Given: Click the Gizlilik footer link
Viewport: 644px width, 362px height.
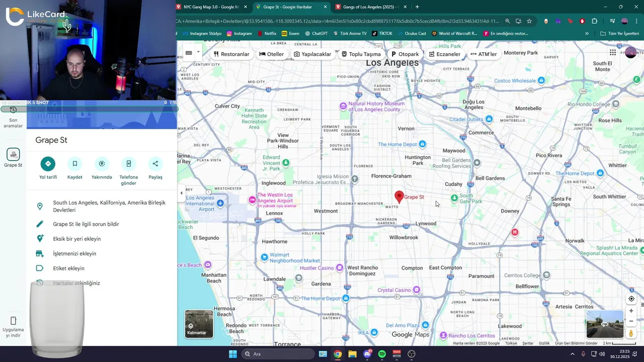Looking at the screenshot, I should pyautogui.click(x=544, y=343).
